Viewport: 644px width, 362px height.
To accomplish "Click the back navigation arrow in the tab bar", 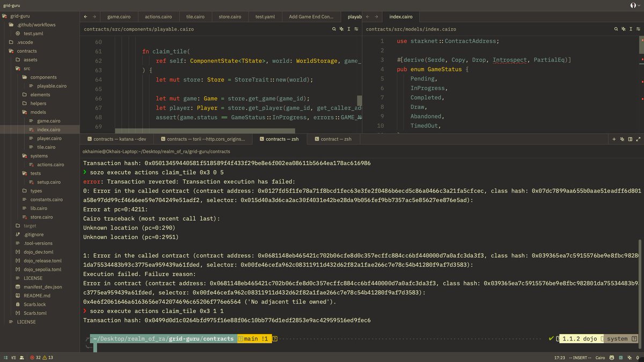I will click(x=84, y=16).
